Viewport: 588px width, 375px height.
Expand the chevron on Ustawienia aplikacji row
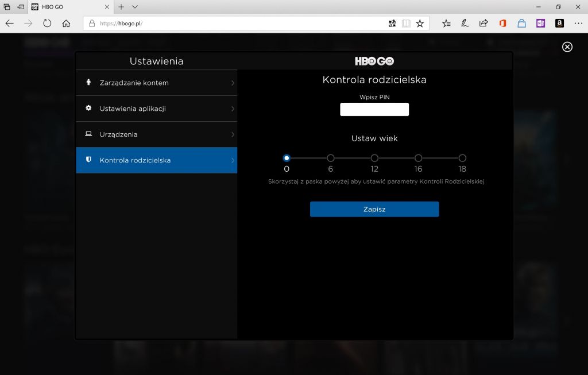point(233,109)
